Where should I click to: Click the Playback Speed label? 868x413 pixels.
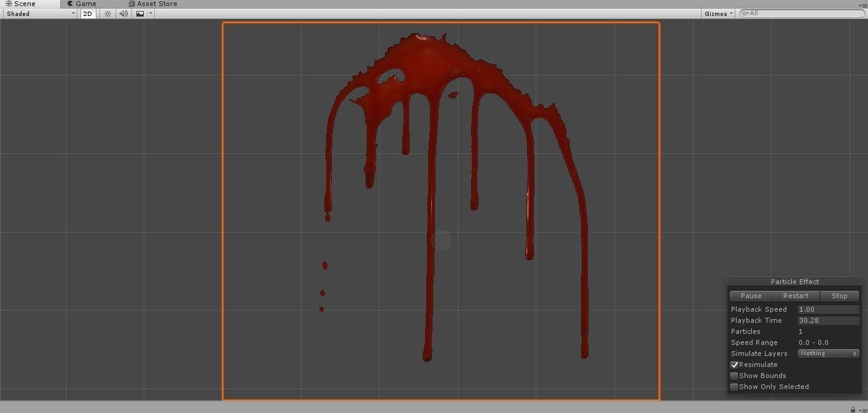click(x=759, y=309)
